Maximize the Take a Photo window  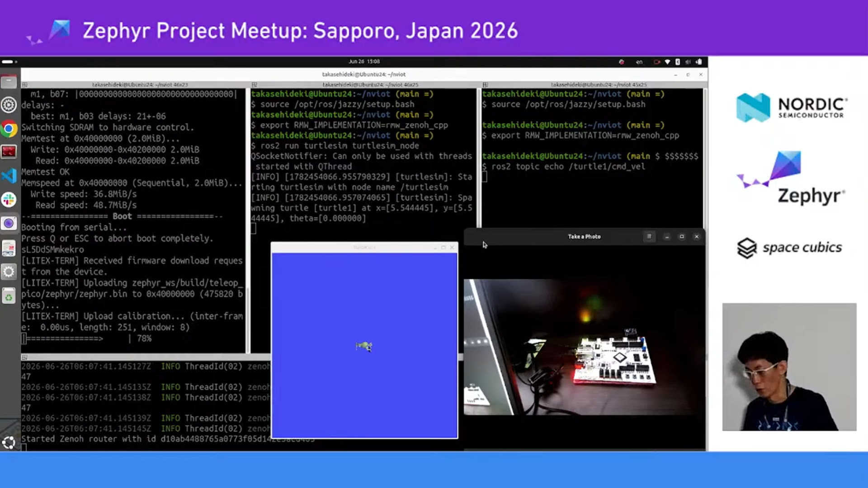pyautogui.click(x=682, y=237)
